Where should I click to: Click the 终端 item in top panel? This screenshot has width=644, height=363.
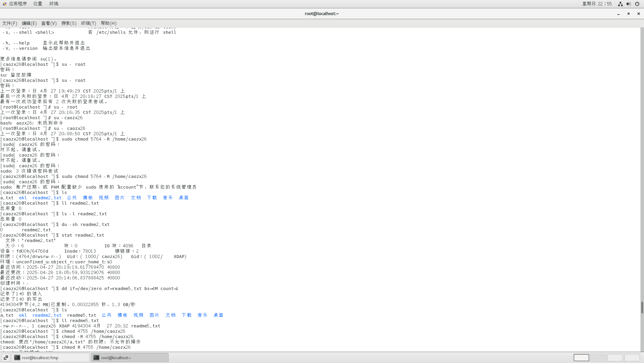(54, 4)
